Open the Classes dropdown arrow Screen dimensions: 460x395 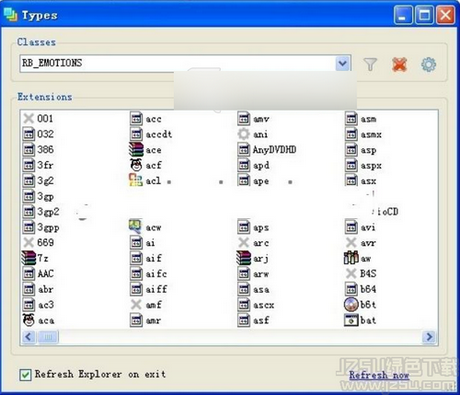343,63
